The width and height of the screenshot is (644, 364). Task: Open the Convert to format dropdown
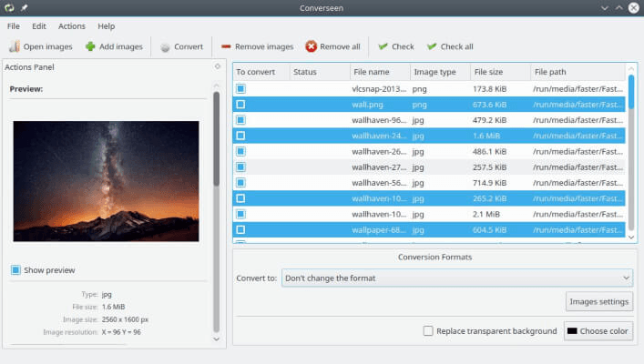[456, 278]
